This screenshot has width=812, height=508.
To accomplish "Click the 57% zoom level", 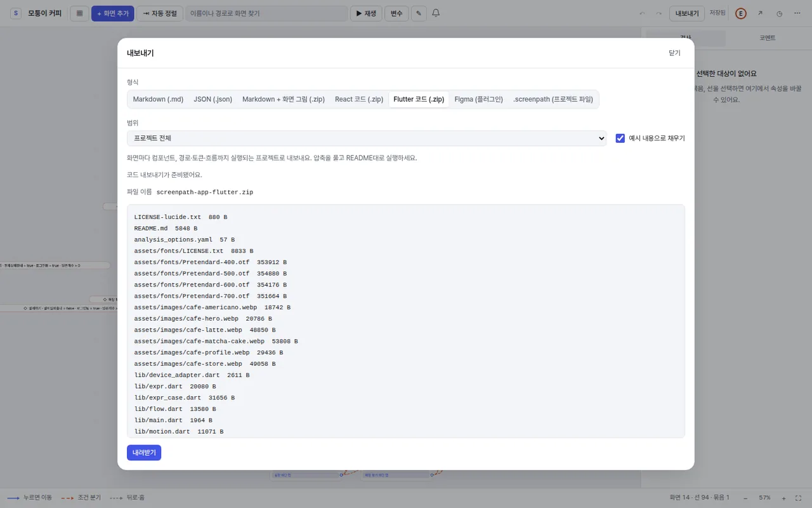I will tap(764, 498).
